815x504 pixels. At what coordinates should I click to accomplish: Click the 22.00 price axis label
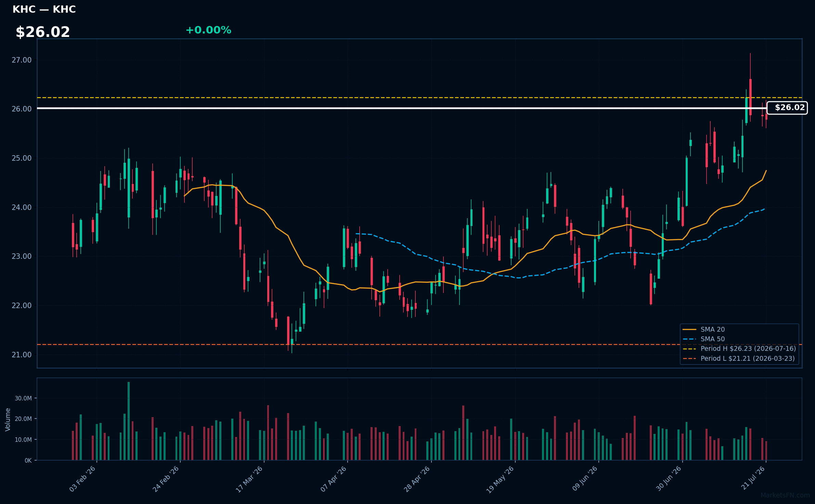point(22,306)
